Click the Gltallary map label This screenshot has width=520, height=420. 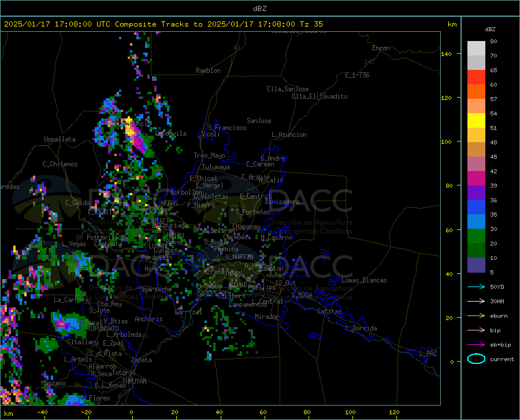tap(83, 342)
